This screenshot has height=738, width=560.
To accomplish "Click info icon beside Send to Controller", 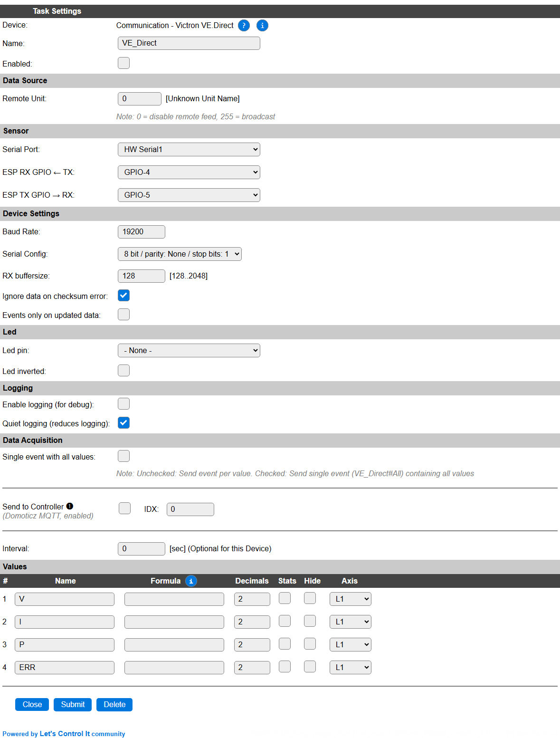I will pyautogui.click(x=70, y=506).
